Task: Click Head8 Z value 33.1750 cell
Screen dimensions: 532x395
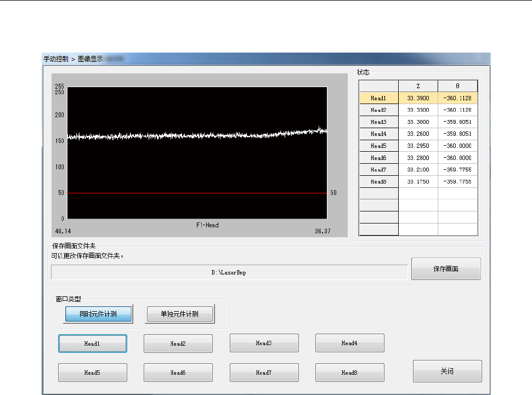Action: pos(418,181)
